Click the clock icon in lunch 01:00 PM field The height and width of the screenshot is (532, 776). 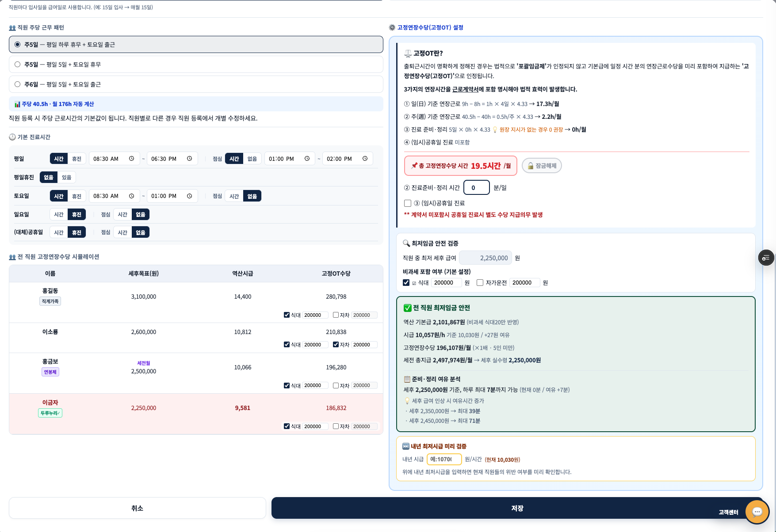point(307,159)
